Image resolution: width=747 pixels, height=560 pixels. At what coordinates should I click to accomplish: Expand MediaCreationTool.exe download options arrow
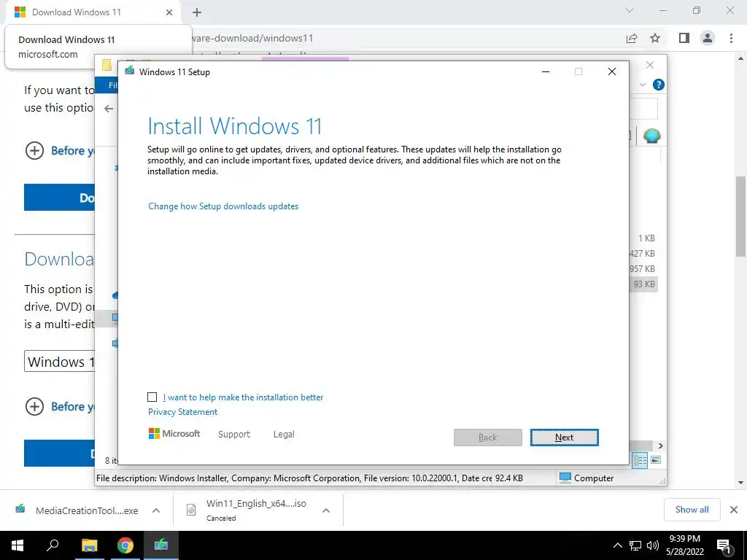[x=156, y=510]
